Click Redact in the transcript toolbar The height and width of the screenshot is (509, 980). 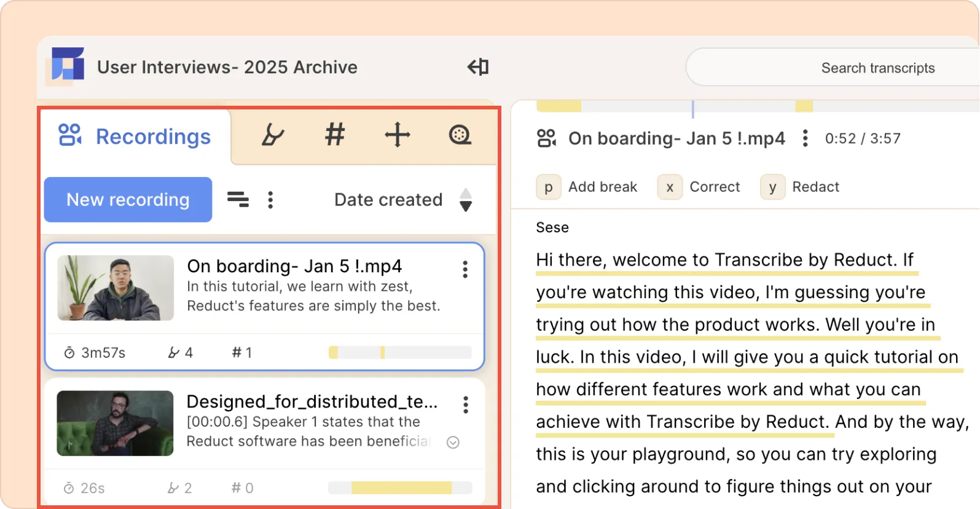(x=815, y=187)
